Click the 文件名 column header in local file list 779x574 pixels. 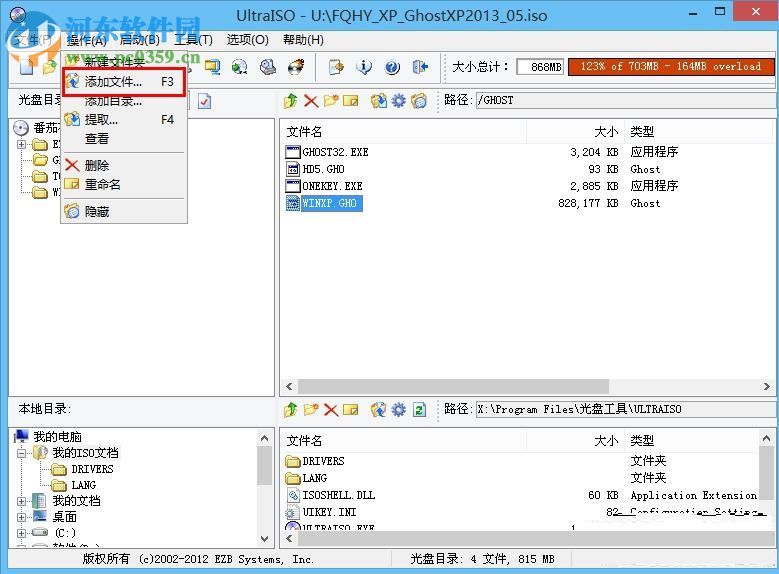point(403,441)
